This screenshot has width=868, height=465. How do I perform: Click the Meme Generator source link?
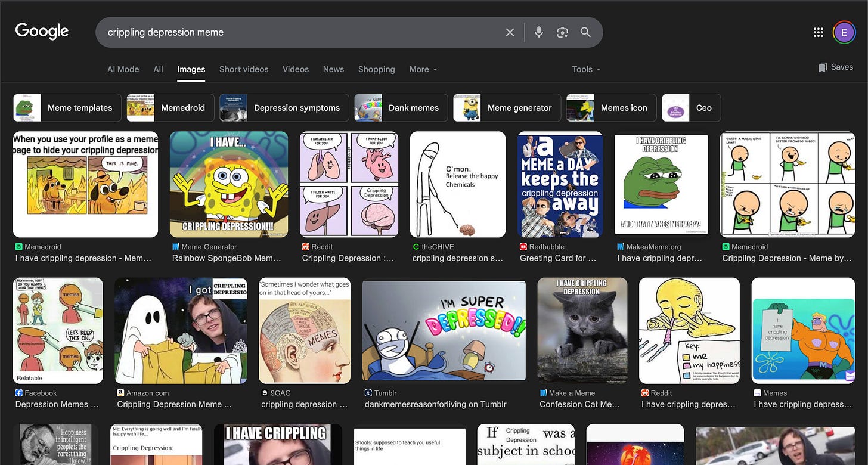point(204,247)
